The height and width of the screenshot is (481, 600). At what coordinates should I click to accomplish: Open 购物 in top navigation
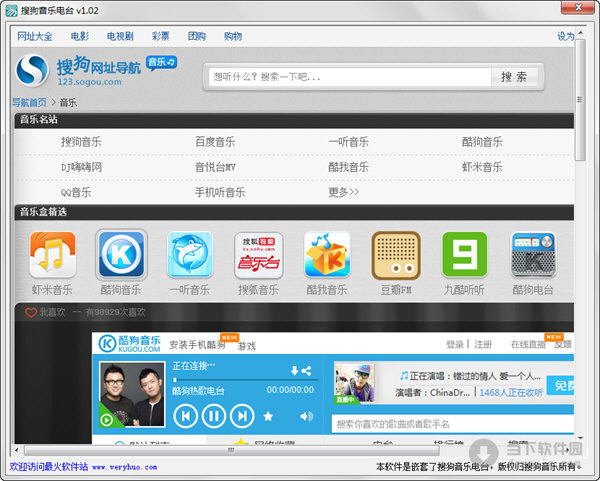[x=233, y=36]
